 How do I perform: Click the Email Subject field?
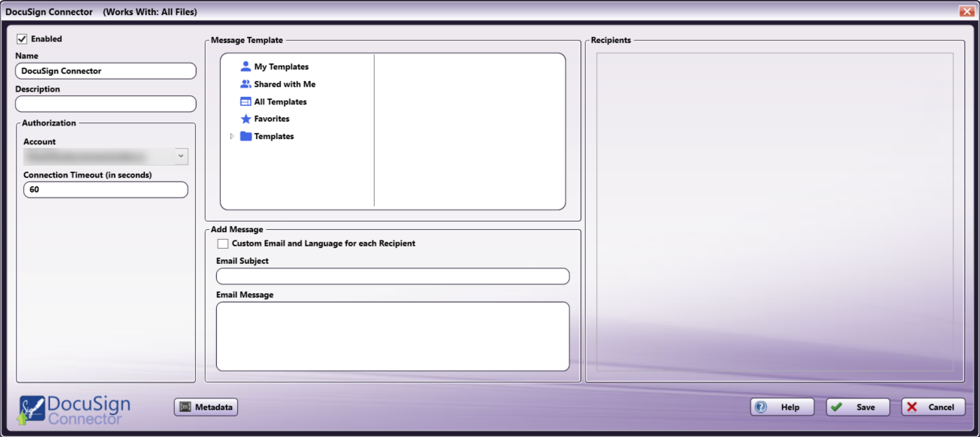(393, 276)
